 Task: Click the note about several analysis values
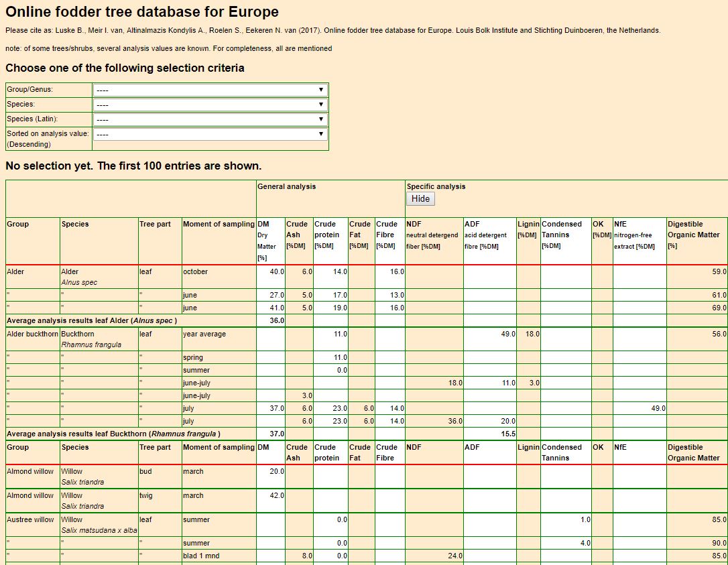(x=168, y=48)
